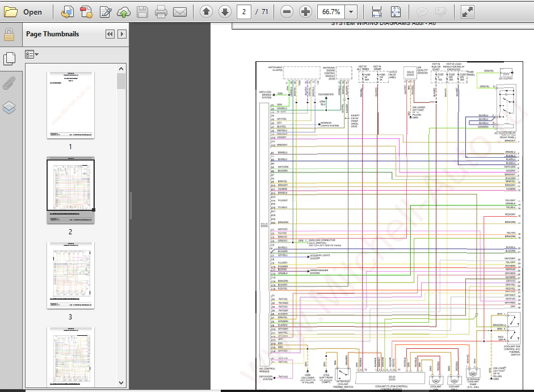
Task: Click page label 1 under thumbnail
Action: (x=70, y=147)
